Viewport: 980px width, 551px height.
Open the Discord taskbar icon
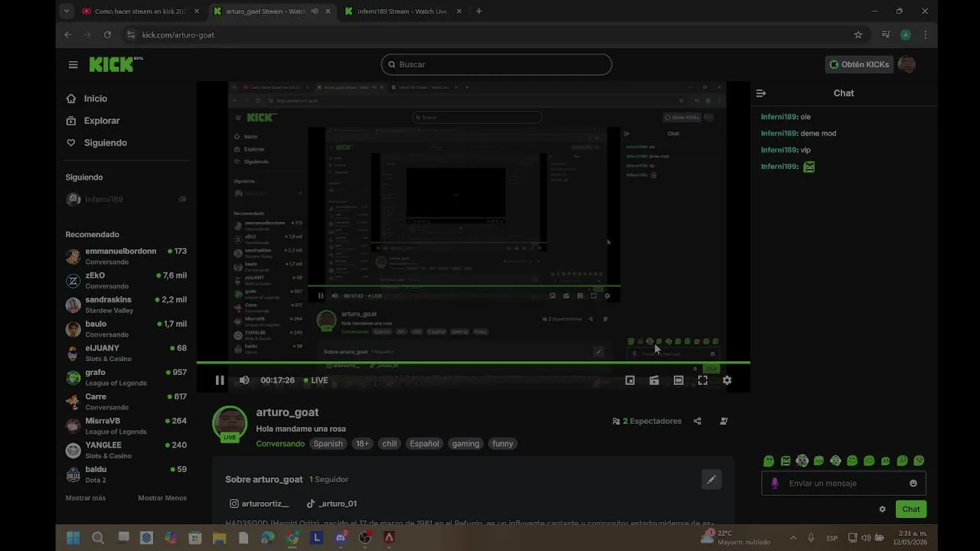341,538
